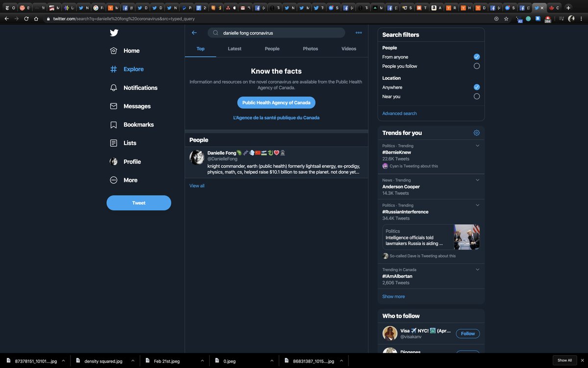Expand options chevron for #IAmAlbertan trend
Screen dimensions: 588x368
click(x=477, y=269)
